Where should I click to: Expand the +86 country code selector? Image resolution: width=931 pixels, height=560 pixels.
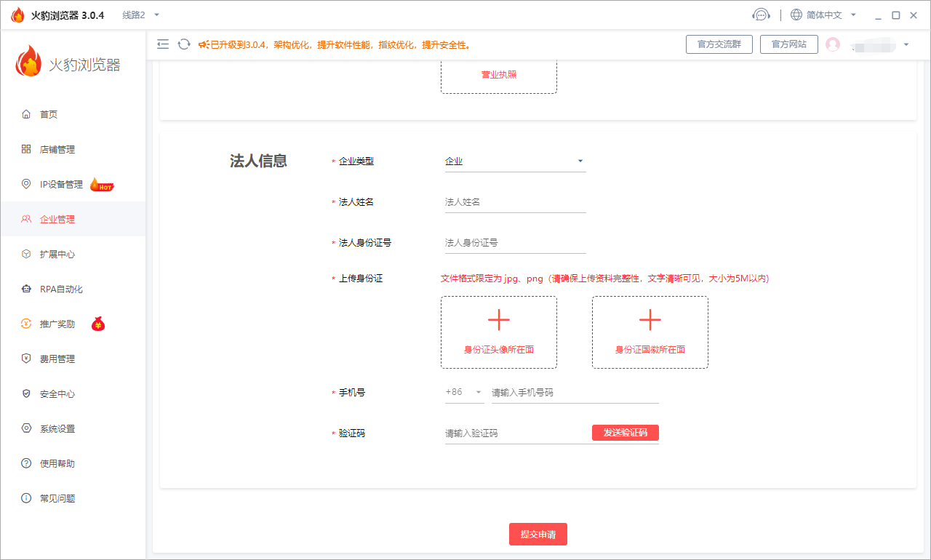465,392
